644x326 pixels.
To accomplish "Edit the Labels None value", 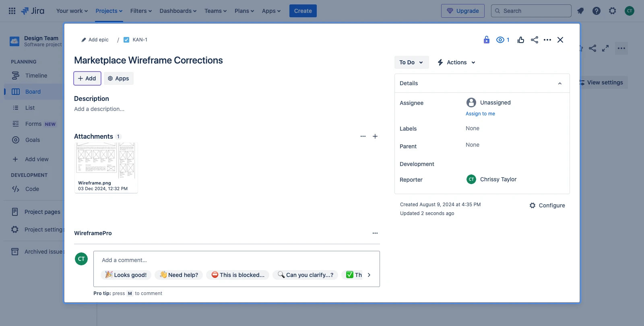I will tap(473, 128).
